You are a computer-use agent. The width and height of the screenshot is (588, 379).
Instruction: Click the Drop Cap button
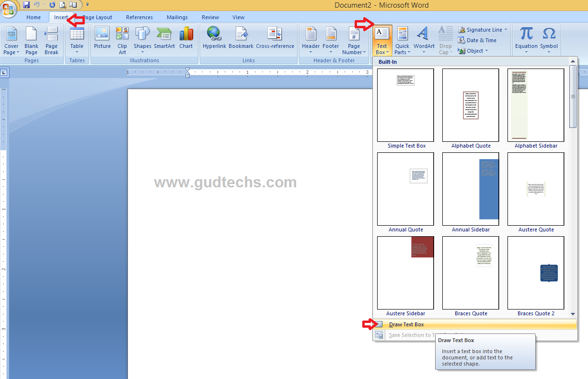[445, 41]
